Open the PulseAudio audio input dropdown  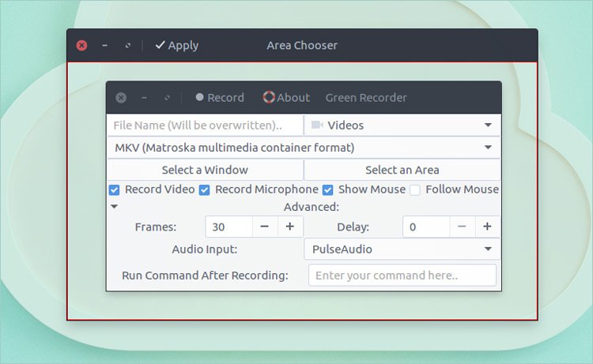pos(402,250)
